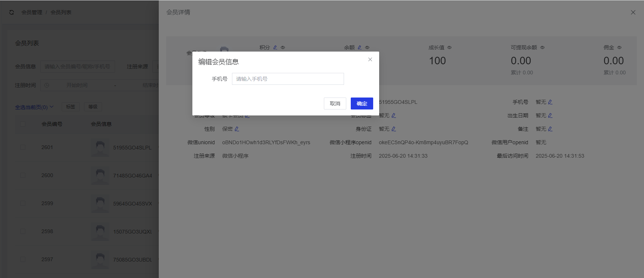
Task: Click the 微信小程序openid value text
Action: point(423,142)
